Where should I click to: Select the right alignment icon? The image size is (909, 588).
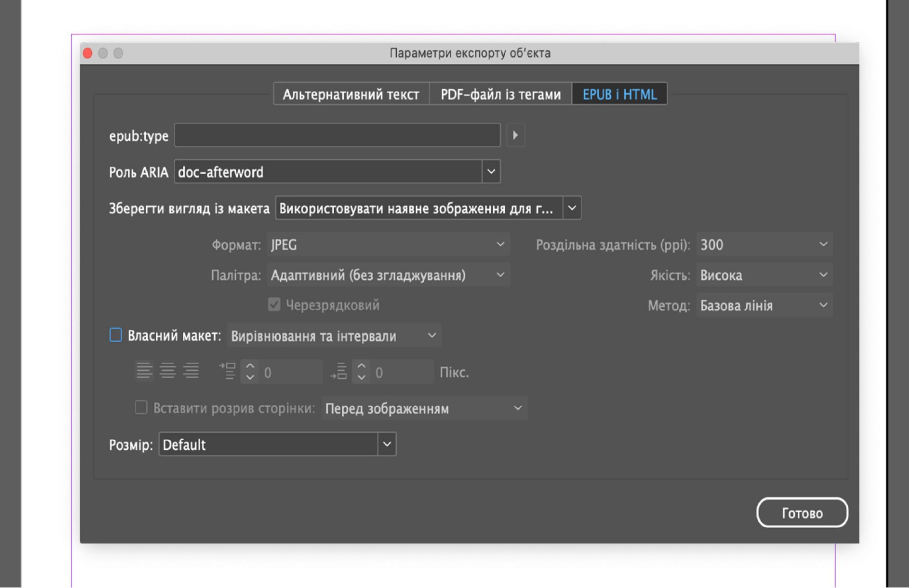coord(191,371)
